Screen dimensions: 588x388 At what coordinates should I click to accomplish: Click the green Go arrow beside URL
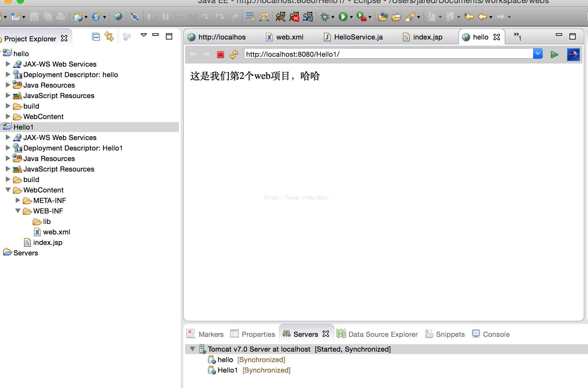(554, 55)
